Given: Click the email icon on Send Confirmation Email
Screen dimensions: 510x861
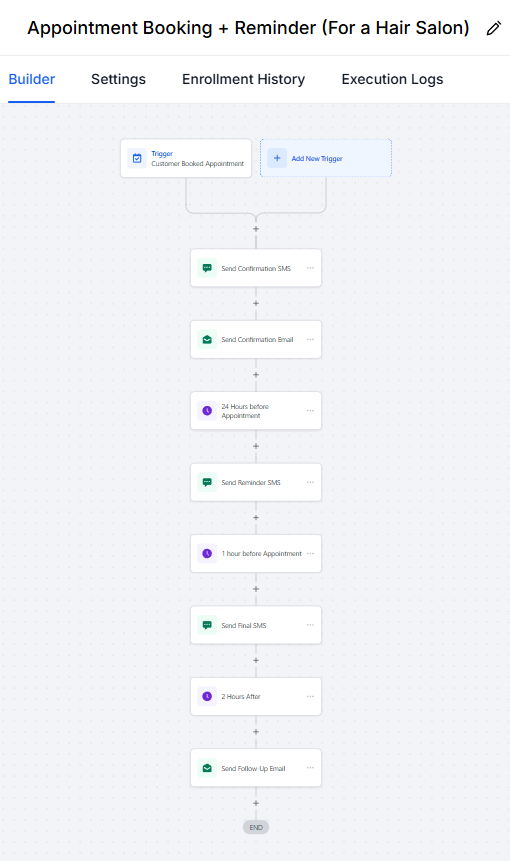Looking at the screenshot, I should click(x=207, y=339).
